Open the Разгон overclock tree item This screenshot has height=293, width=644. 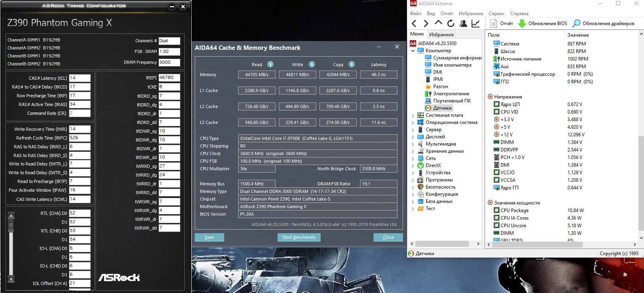coord(437,87)
